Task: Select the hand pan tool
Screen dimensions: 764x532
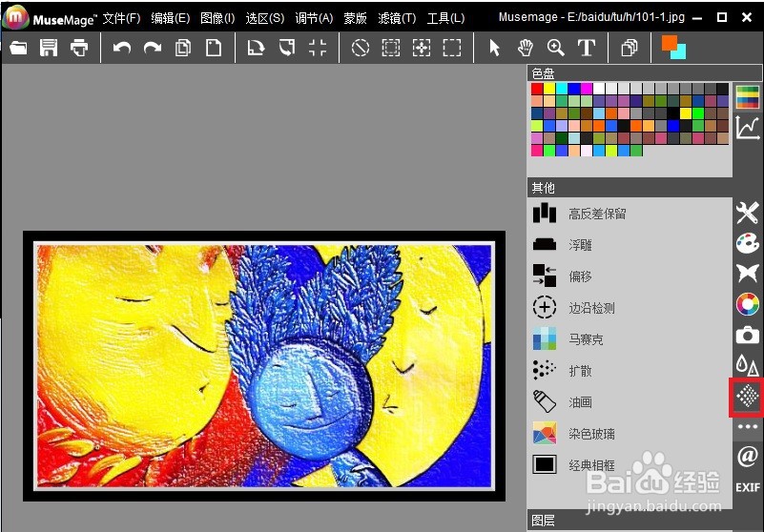Action: 526,48
